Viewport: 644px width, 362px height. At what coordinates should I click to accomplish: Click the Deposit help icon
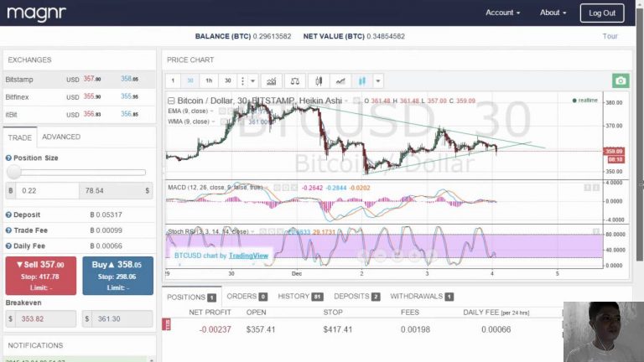tap(8, 215)
